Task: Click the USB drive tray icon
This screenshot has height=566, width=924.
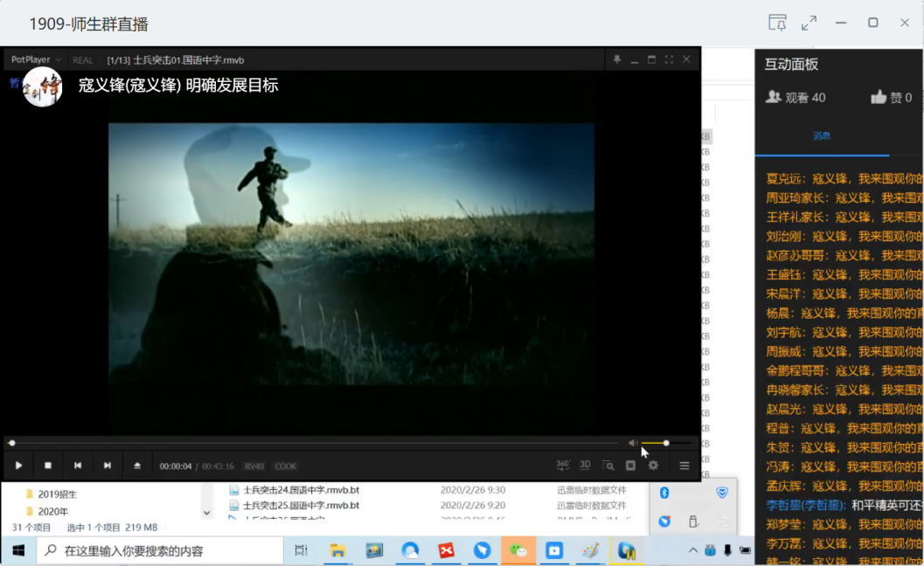Action: (710, 550)
